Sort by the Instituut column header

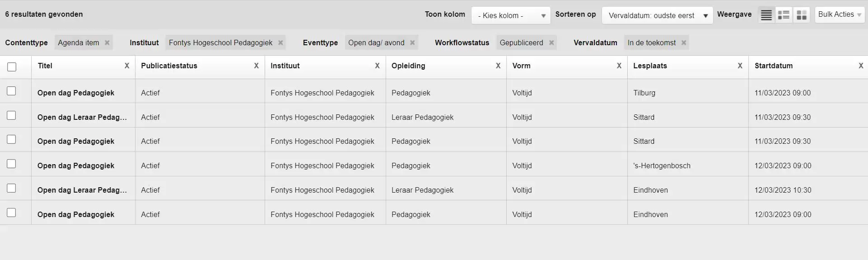point(285,66)
